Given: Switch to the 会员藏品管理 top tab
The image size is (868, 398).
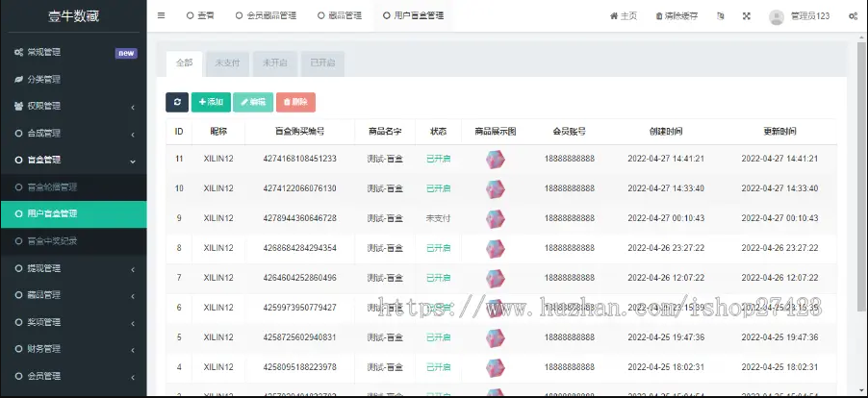Looking at the screenshot, I should click(x=266, y=16).
